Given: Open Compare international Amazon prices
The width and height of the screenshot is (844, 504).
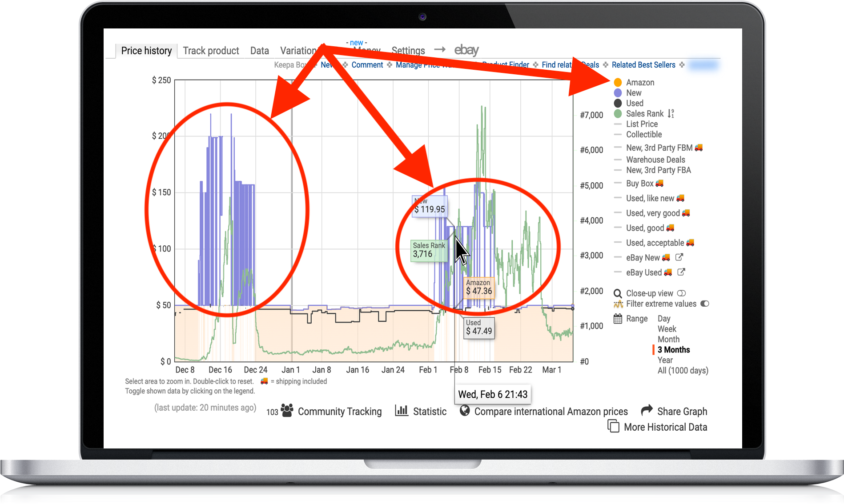Looking at the screenshot, I should [551, 412].
